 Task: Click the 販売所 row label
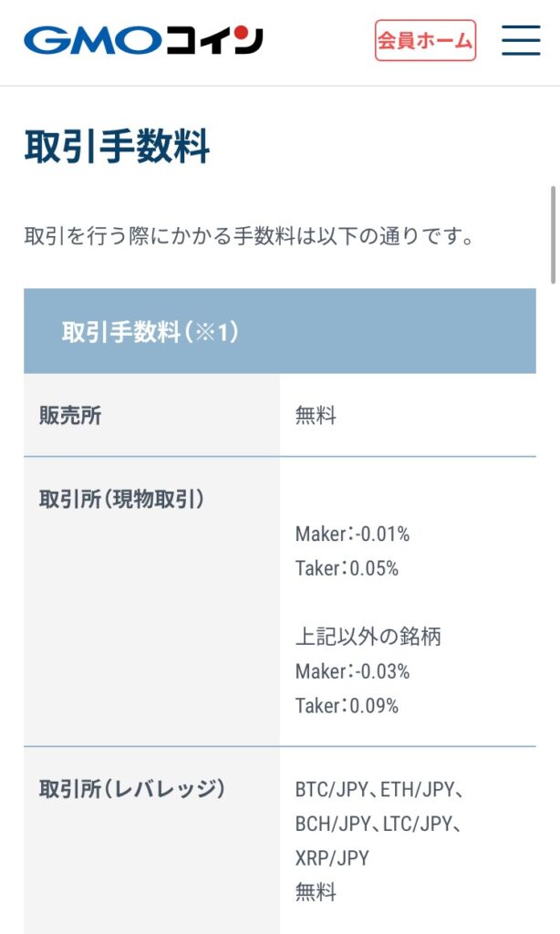70,415
